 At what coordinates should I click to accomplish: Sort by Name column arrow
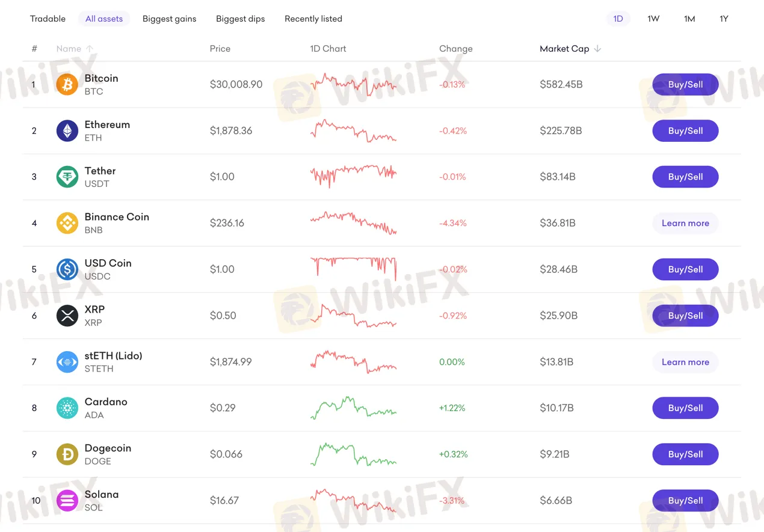click(x=90, y=49)
